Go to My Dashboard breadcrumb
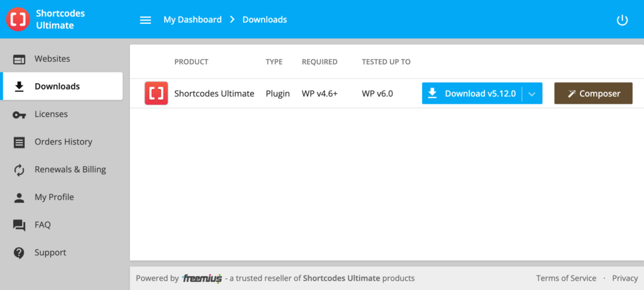This screenshot has height=290, width=644. pos(192,20)
